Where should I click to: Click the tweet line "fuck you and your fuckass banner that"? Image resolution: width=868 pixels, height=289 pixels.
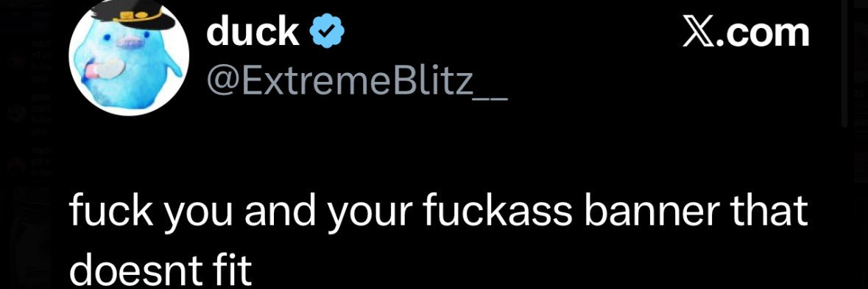point(439,213)
